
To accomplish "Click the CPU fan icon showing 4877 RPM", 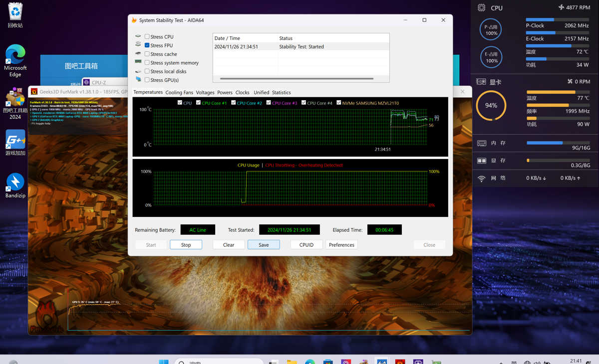I will click(x=562, y=7).
